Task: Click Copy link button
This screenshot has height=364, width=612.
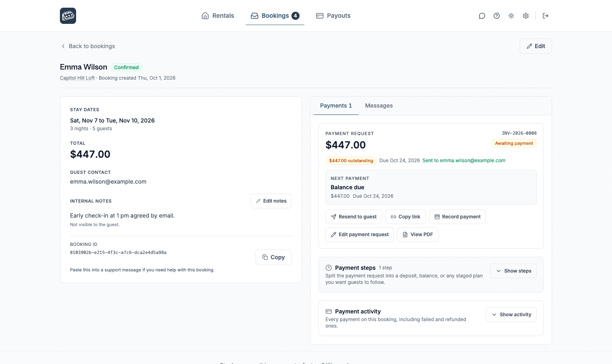Action: click(x=406, y=217)
